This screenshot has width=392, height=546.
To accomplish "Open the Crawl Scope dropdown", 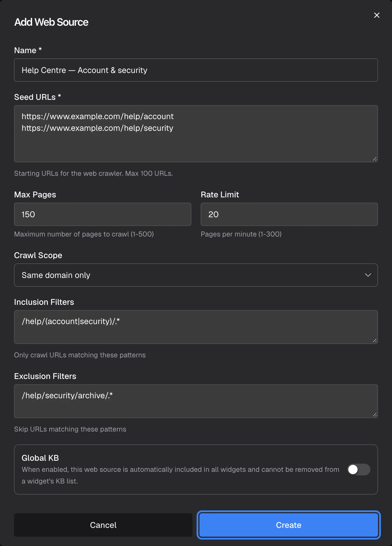I will click(x=196, y=275).
